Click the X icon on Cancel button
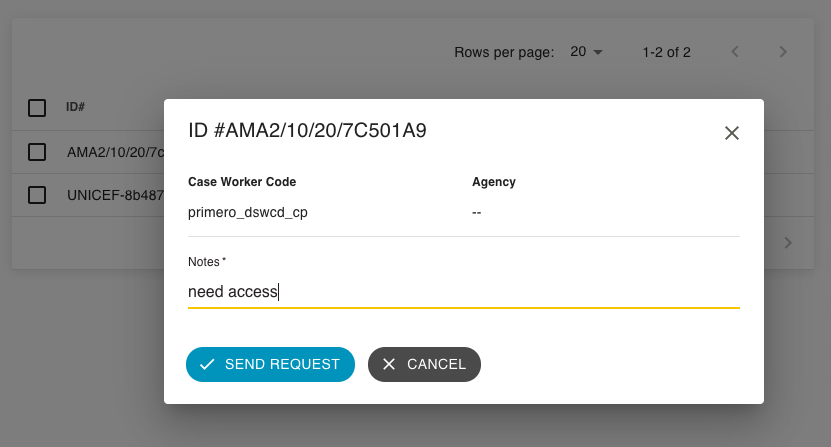 click(389, 364)
